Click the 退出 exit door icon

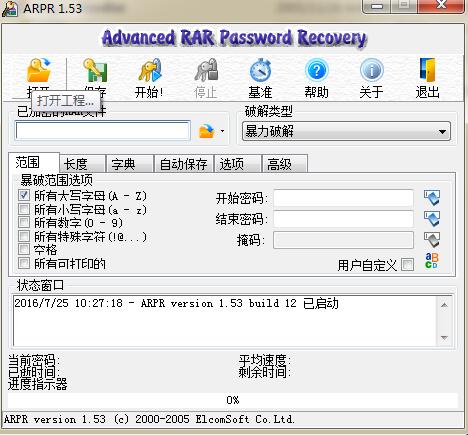pyautogui.click(x=428, y=70)
